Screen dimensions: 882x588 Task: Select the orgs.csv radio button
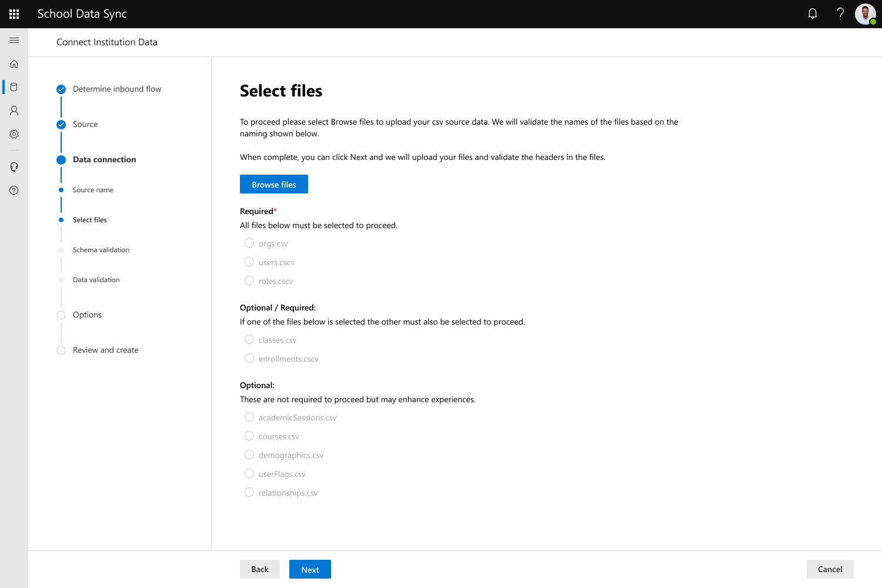[249, 243]
